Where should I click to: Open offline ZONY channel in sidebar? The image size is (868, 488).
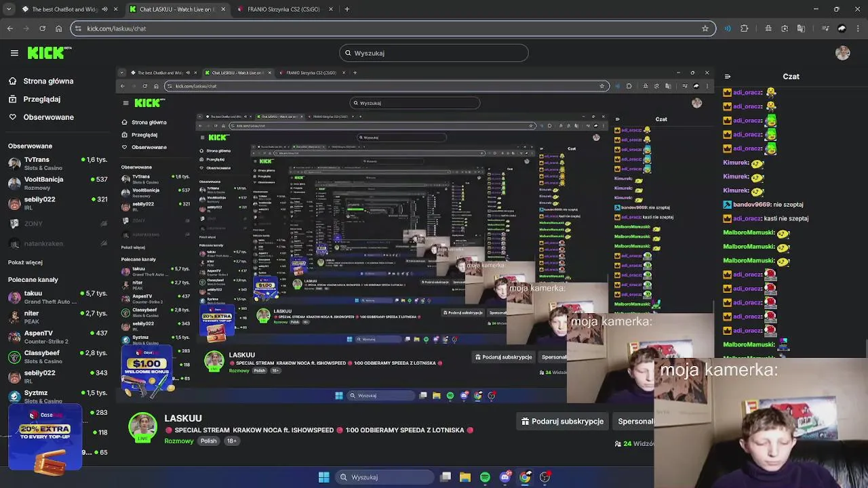point(57,224)
